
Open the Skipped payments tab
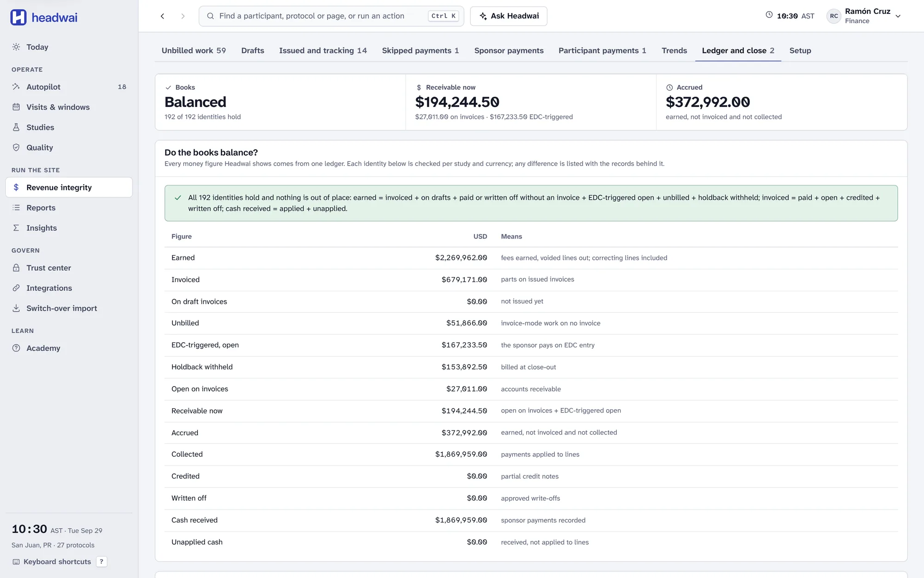[420, 50]
